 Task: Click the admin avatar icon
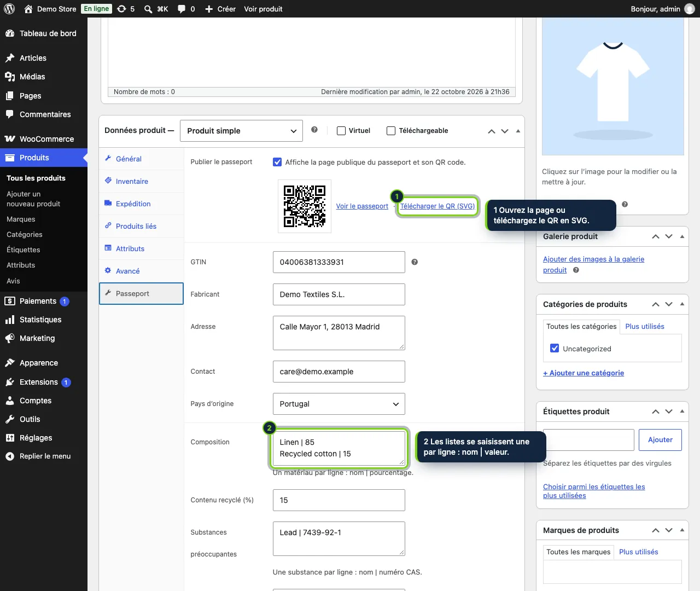[x=690, y=9]
